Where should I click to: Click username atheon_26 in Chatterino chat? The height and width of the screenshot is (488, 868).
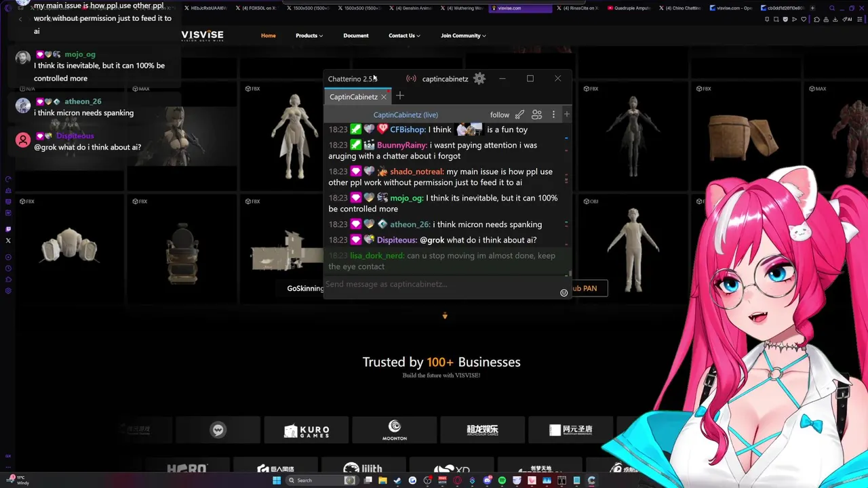click(410, 224)
